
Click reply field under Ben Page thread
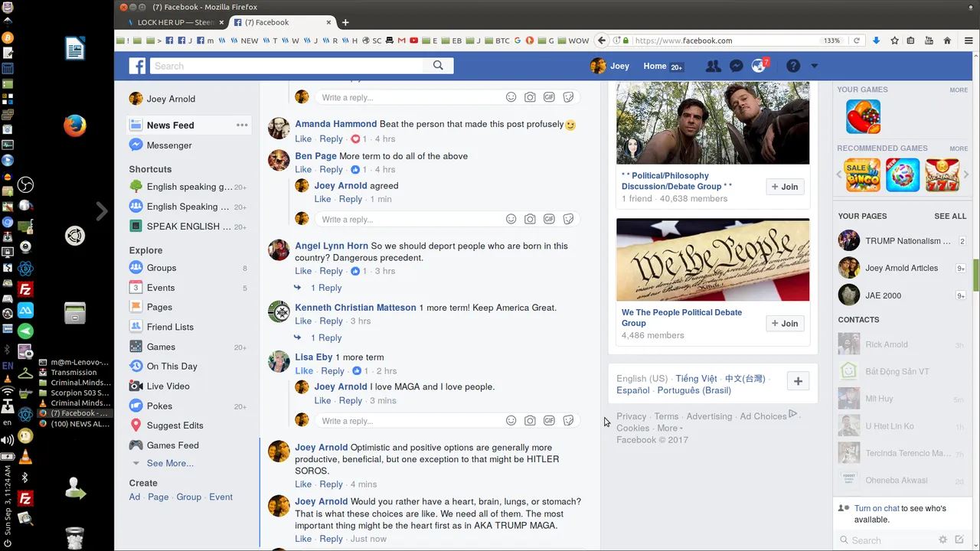(410, 220)
